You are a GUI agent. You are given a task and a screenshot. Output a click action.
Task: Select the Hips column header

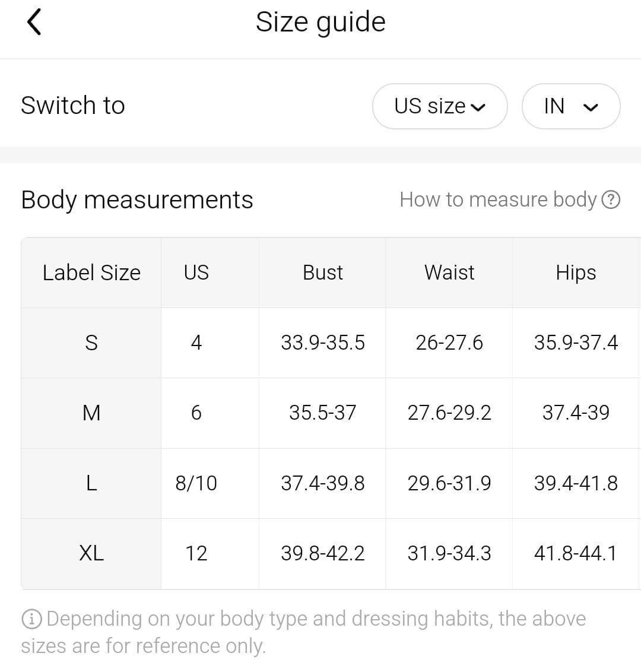coord(576,272)
